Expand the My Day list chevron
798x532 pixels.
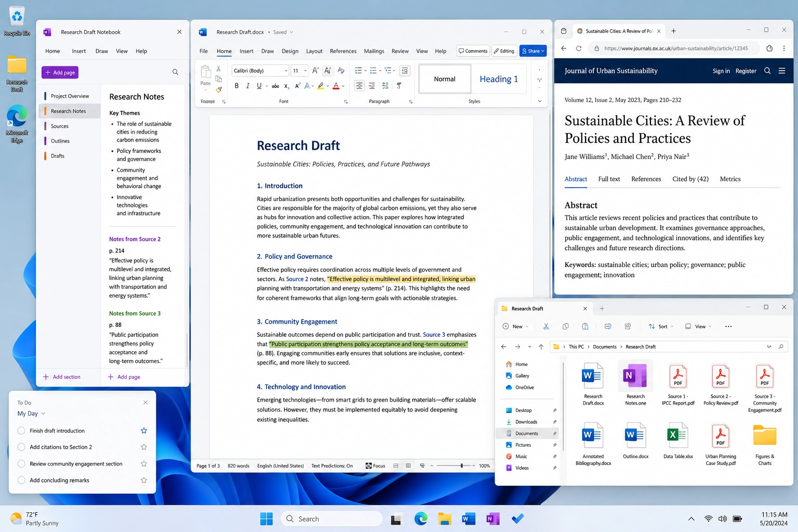pos(43,414)
